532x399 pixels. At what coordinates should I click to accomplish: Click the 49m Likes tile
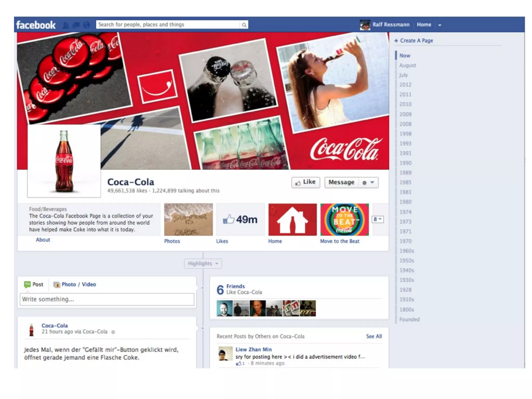(240, 220)
